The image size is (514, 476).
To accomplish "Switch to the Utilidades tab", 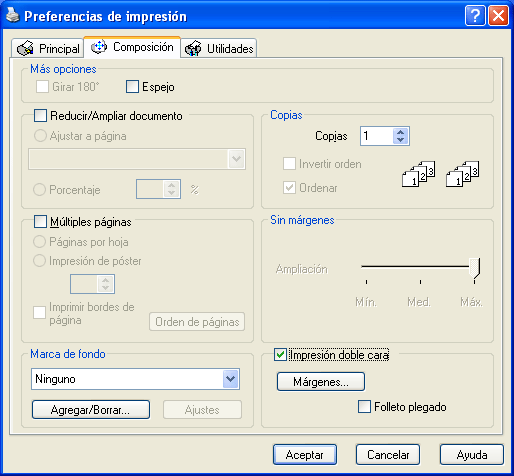I will (219, 48).
